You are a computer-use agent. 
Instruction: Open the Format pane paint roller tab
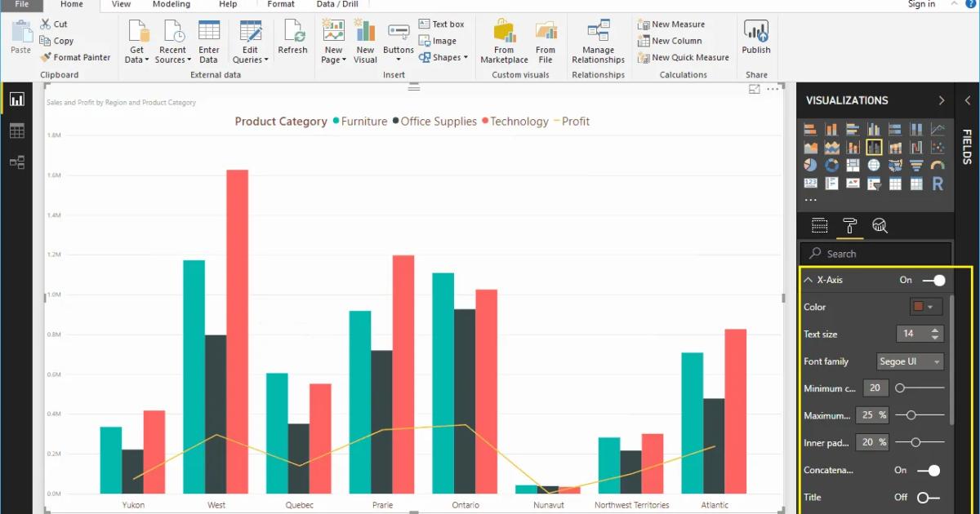click(x=850, y=225)
